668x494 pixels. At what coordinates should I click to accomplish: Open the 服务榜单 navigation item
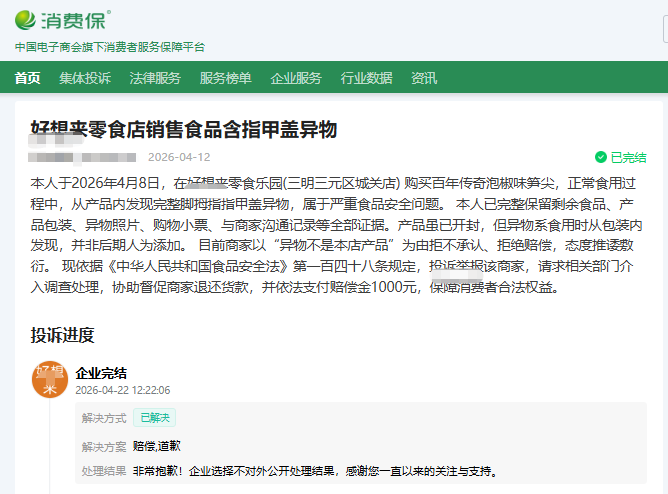(x=225, y=78)
